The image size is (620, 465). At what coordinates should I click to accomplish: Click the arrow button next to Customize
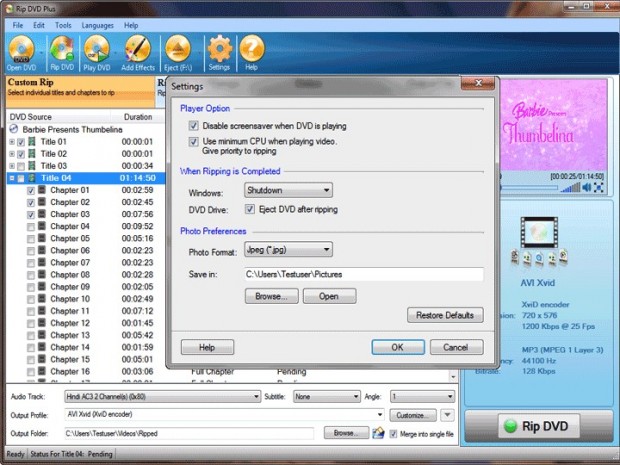click(x=447, y=415)
